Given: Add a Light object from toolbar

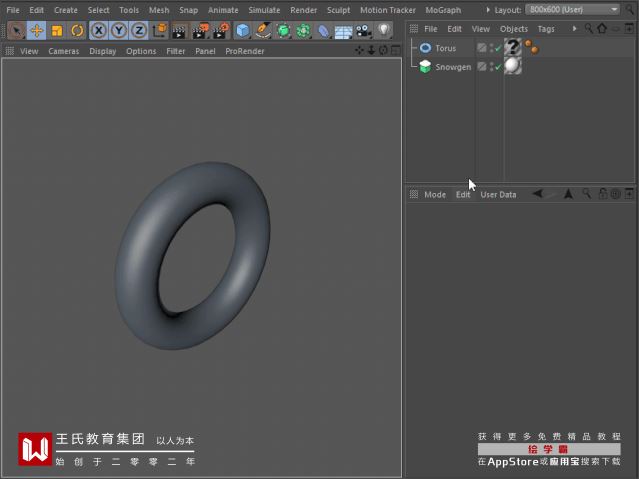Looking at the screenshot, I should click(x=384, y=30).
